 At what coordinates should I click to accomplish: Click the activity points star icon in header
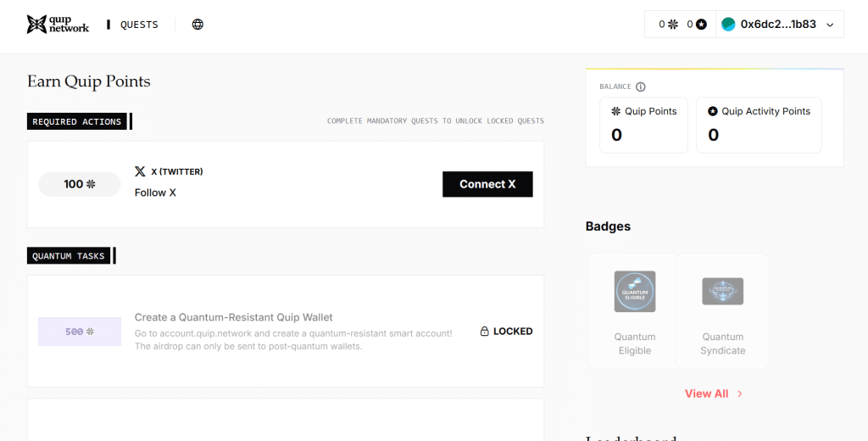pyautogui.click(x=701, y=25)
